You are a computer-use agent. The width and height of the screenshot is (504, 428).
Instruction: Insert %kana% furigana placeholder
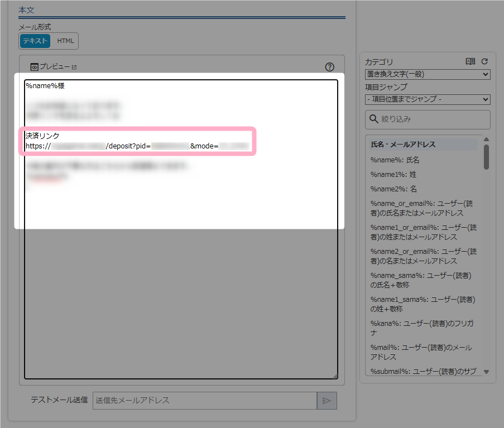[x=422, y=328]
